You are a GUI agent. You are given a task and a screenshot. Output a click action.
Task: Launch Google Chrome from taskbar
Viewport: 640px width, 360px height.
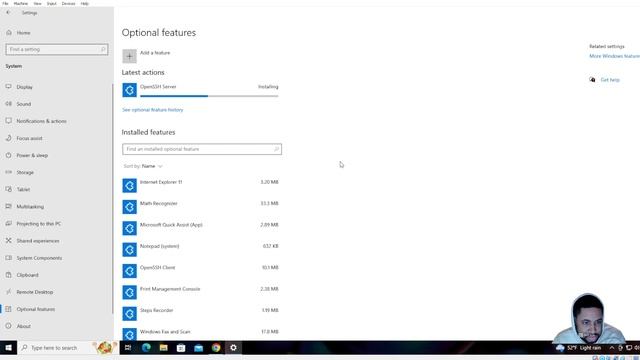pos(216,348)
